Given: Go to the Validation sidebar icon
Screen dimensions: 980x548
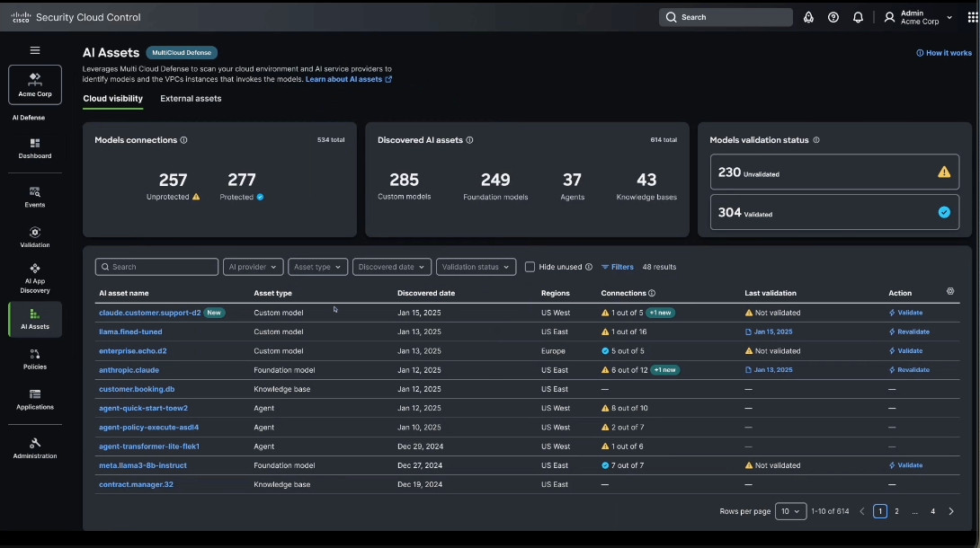Looking at the screenshot, I should (x=35, y=237).
